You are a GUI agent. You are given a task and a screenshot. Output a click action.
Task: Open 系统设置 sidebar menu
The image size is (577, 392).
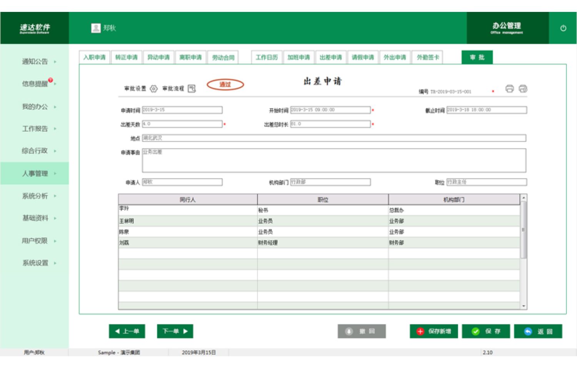pyautogui.click(x=35, y=263)
